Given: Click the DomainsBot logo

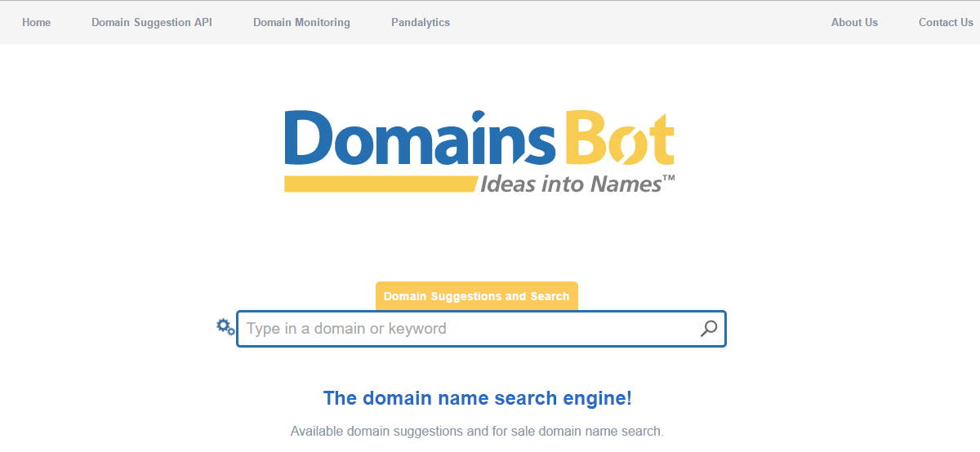Looking at the screenshot, I should pyautogui.click(x=479, y=151).
